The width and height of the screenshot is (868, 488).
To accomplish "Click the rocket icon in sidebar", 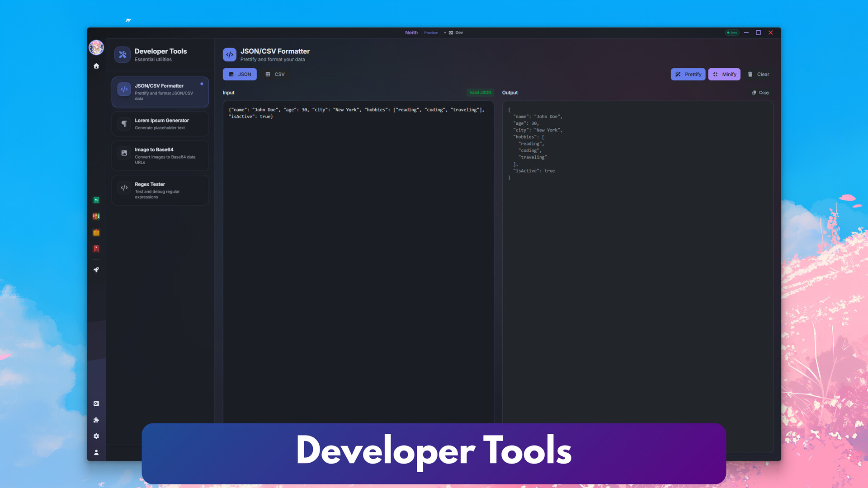I will pos(96,270).
